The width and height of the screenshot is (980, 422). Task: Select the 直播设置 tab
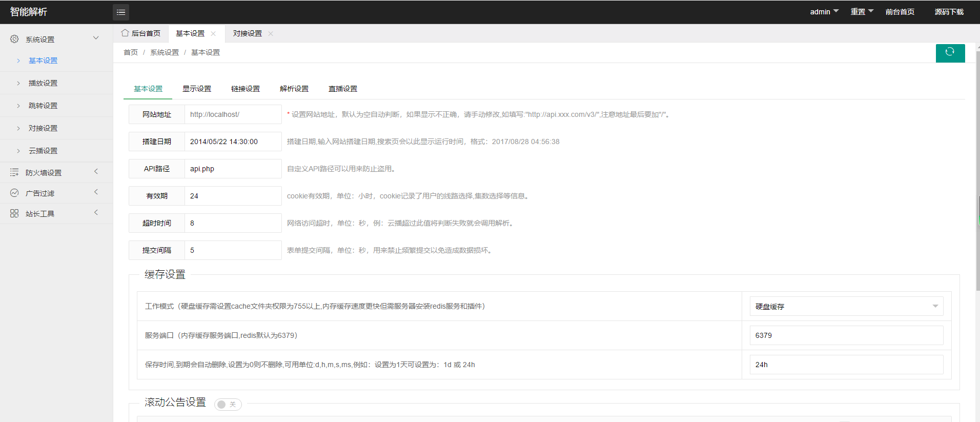click(x=343, y=89)
